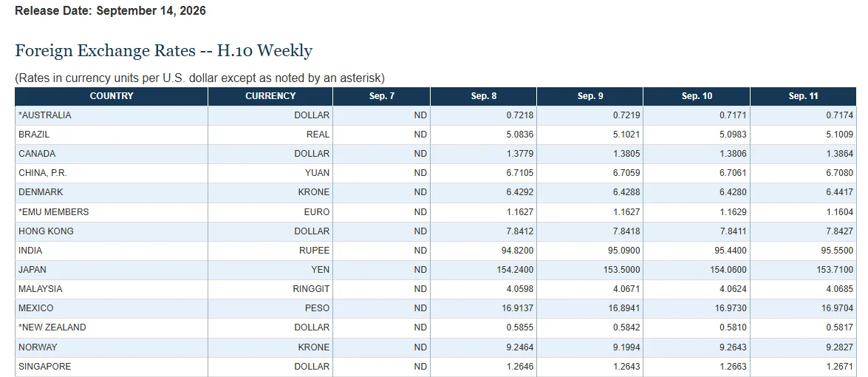The height and width of the screenshot is (377, 868).
Task: Select the DENMARK country cell
Action: (112, 193)
